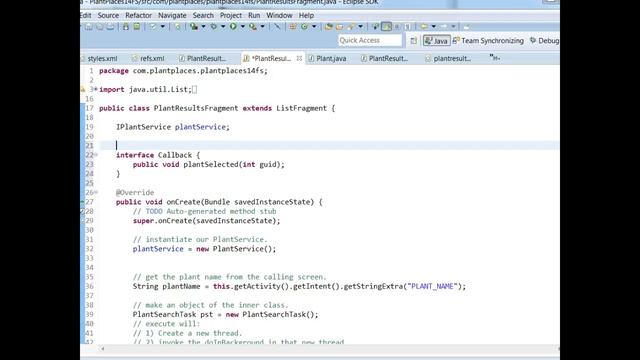Open the Android Virtual Device Manager
This screenshot has width=640, height=360.
pyautogui.click(x=137, y=27)
